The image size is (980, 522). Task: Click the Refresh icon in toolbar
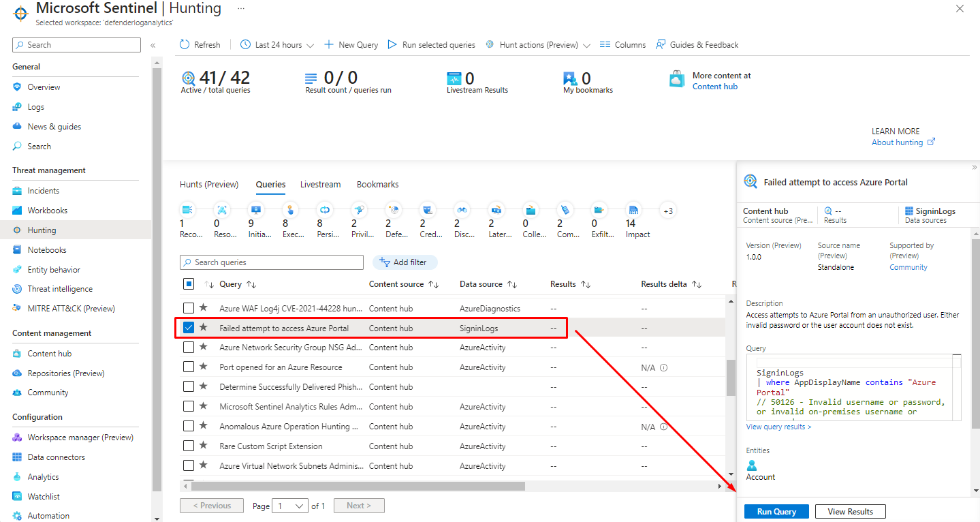click(185, 45)
